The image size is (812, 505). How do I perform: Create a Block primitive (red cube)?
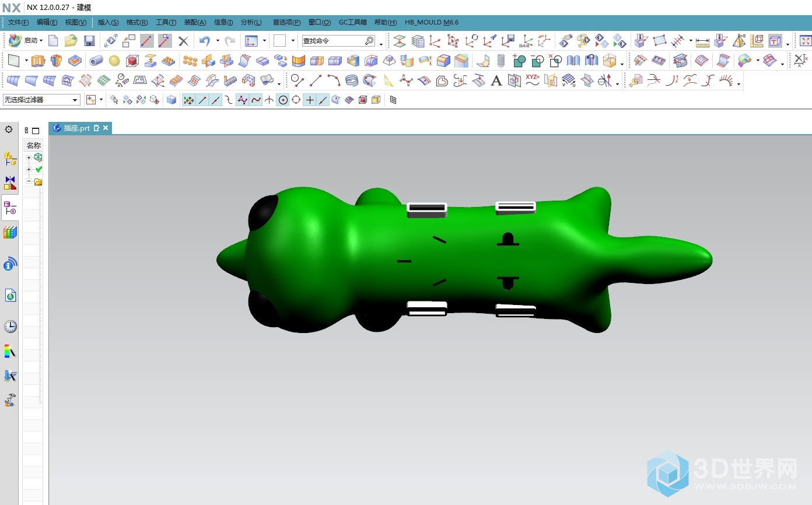coord(132,61)
